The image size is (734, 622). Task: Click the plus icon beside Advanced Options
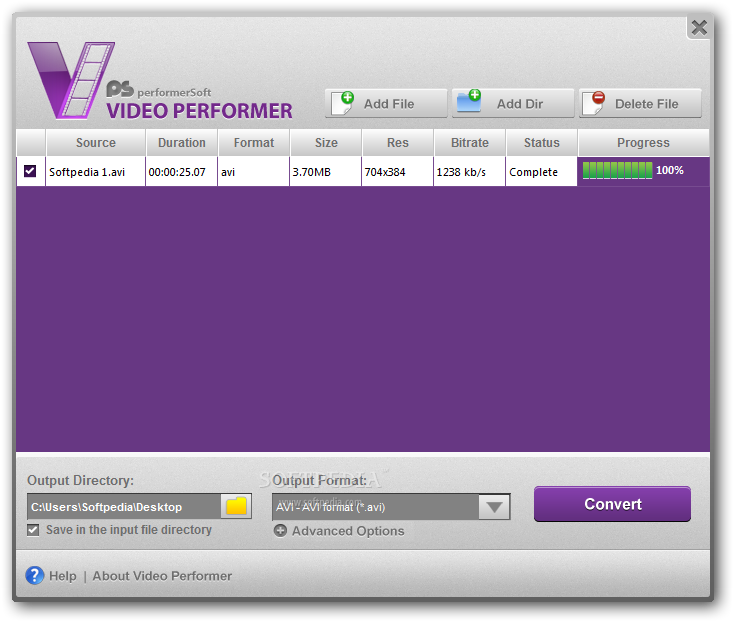[x=280, y=531]
